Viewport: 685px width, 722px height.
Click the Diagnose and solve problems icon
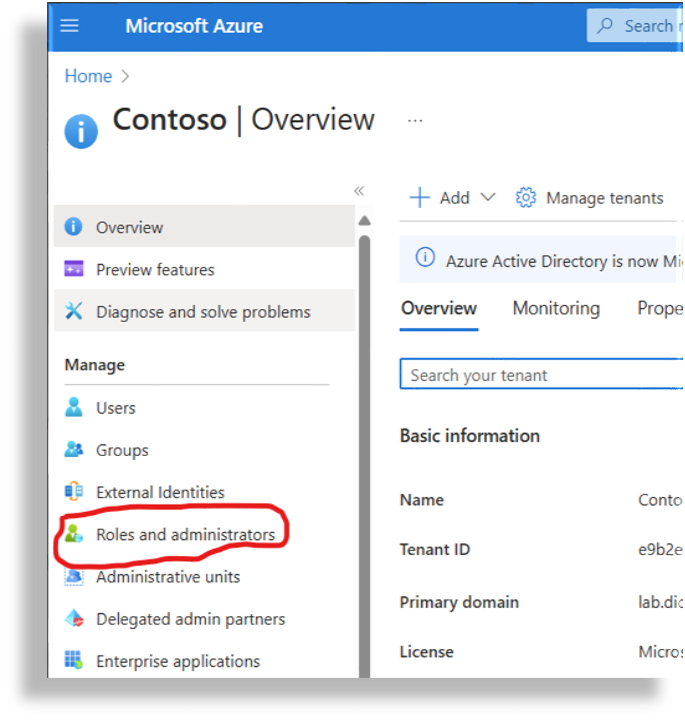(73, 312)
